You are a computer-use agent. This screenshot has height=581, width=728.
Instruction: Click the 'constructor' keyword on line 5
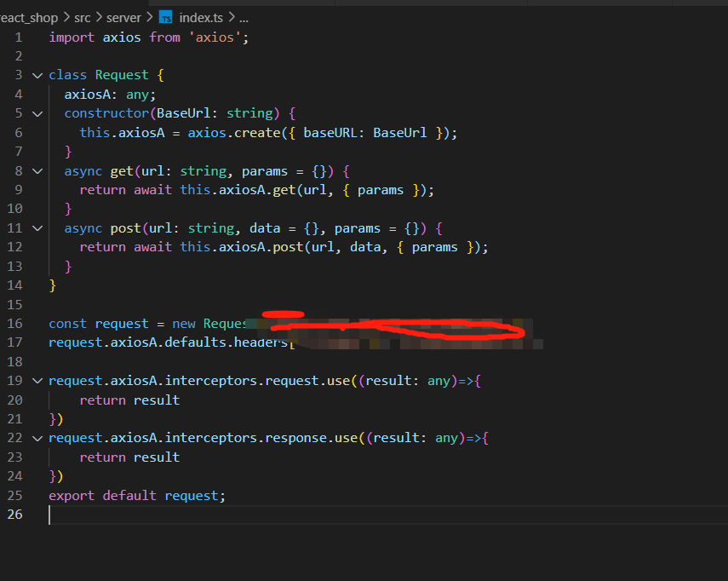[x=106, y=113]
